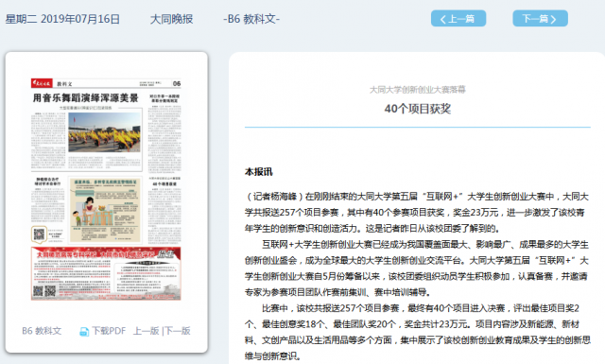Go to previous article with 上一篇 button
Screen dimensions: 605x364
458,19
